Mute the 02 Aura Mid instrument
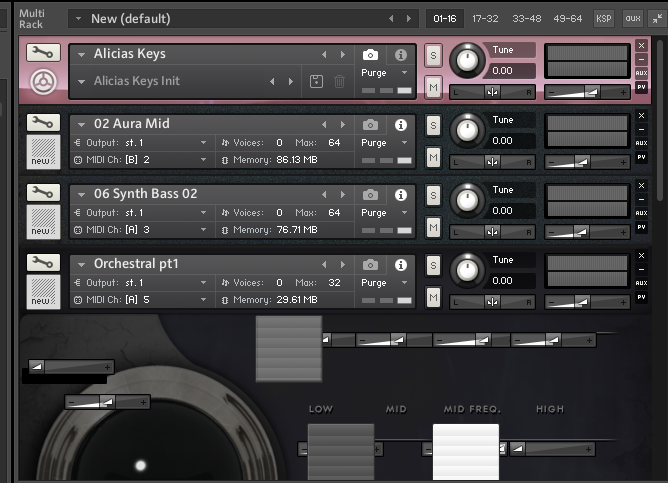 tap(433, 157)
